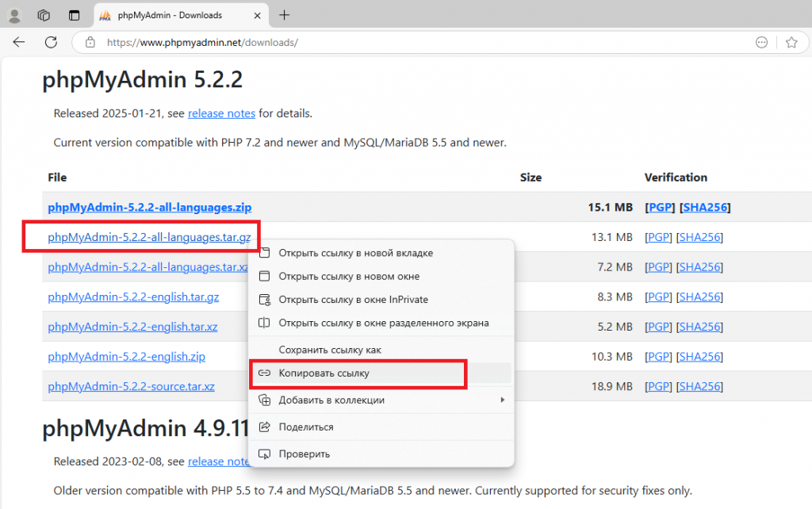Click the 'Size' column header
This screenshot has height=509, width=812.
click(x=530, y=178)
